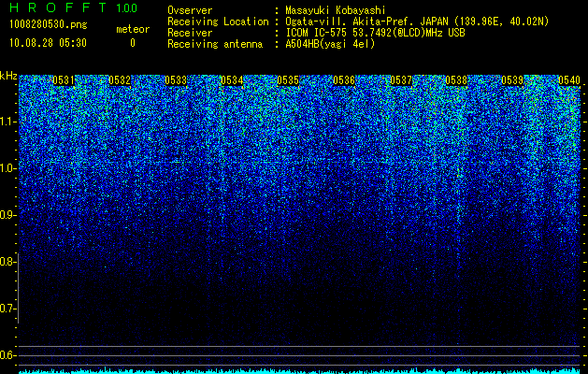This screenshot has width=588, height=374.
Task: Click the Receiving antenna label
Action: coord(215,44)
